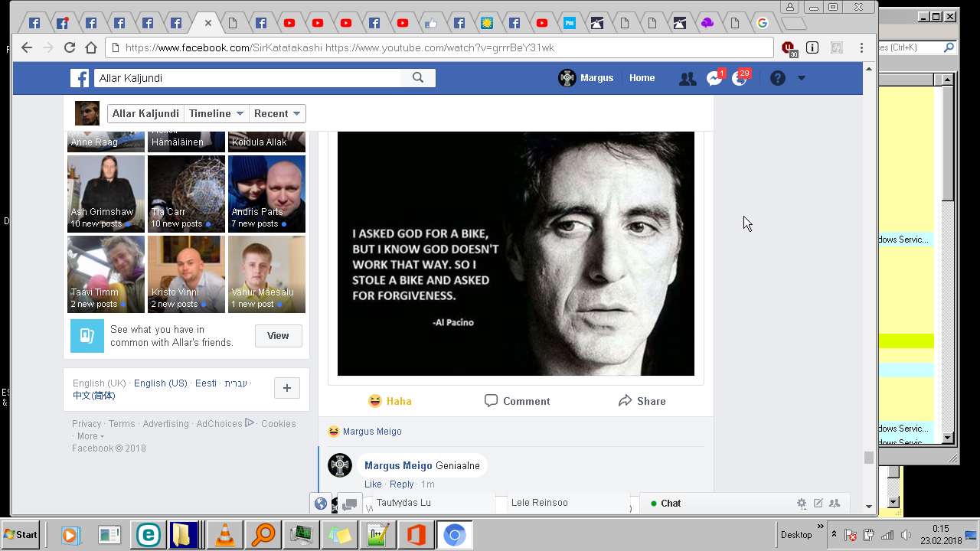Open Chrome's three-dot menu
980x551 pixels.
pos(863,47)
